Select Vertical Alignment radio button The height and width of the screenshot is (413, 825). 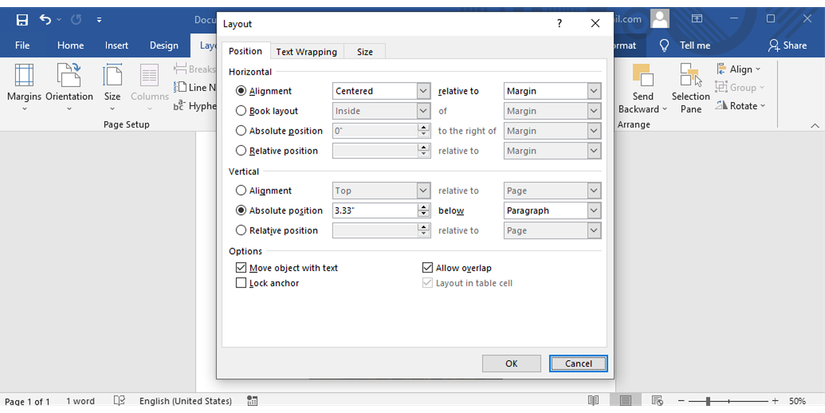point(241,190)
